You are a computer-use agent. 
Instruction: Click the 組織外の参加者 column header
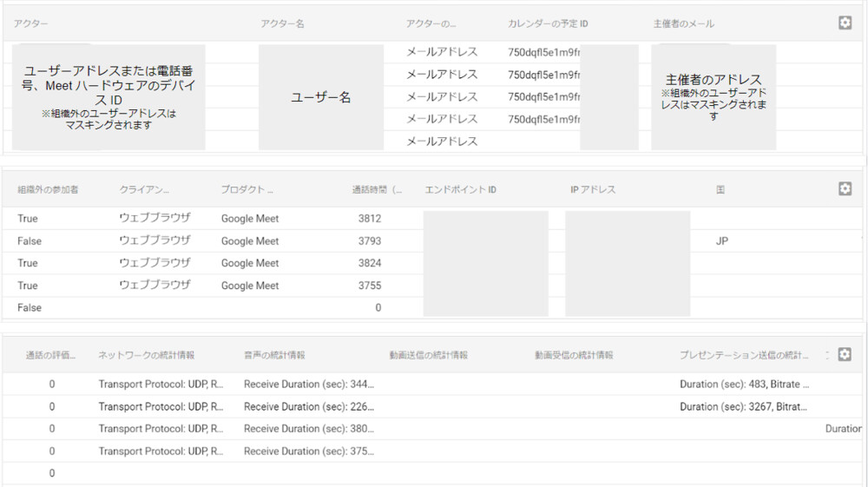(48, 189)
